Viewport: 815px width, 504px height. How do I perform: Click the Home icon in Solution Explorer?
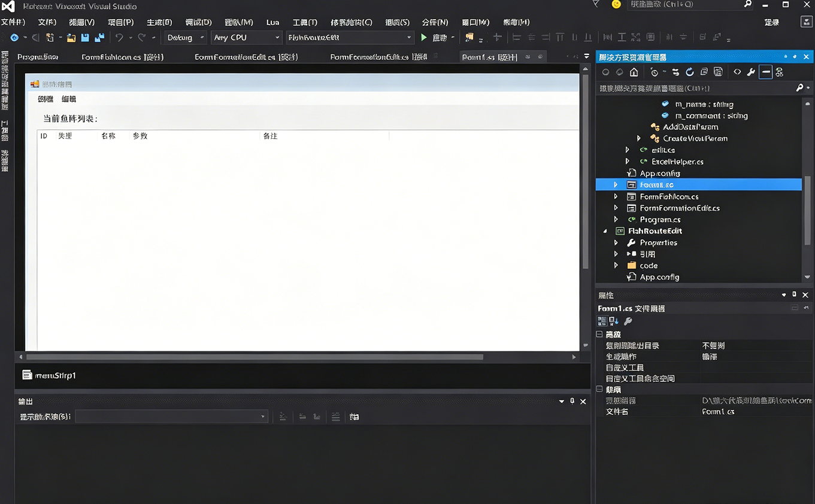pos(634,72)
